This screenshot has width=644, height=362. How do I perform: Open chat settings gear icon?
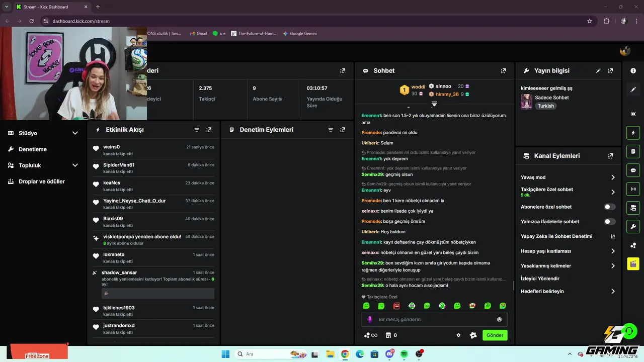coord(458,335)
